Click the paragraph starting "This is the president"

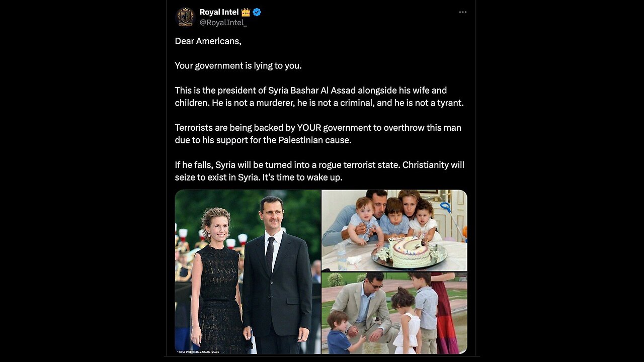pyautogui.click(x=318, y=97)
